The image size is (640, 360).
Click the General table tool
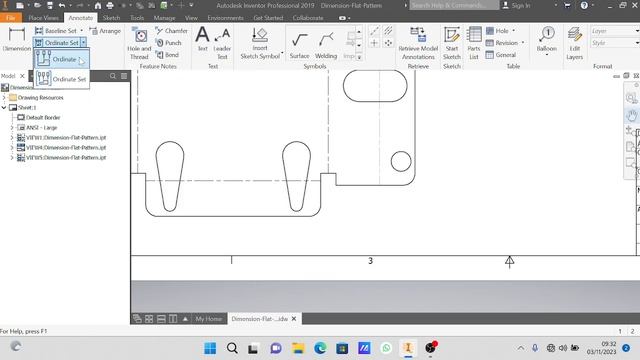point(501,55)
